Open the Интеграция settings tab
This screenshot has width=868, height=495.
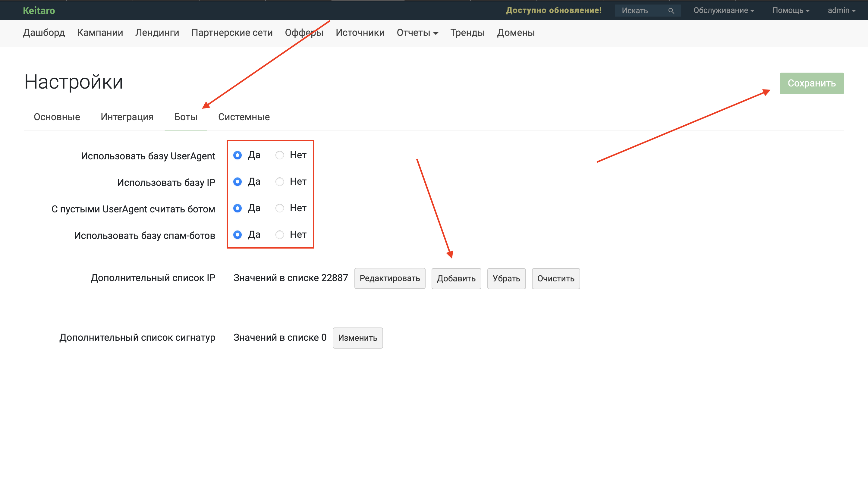[127, 117]
